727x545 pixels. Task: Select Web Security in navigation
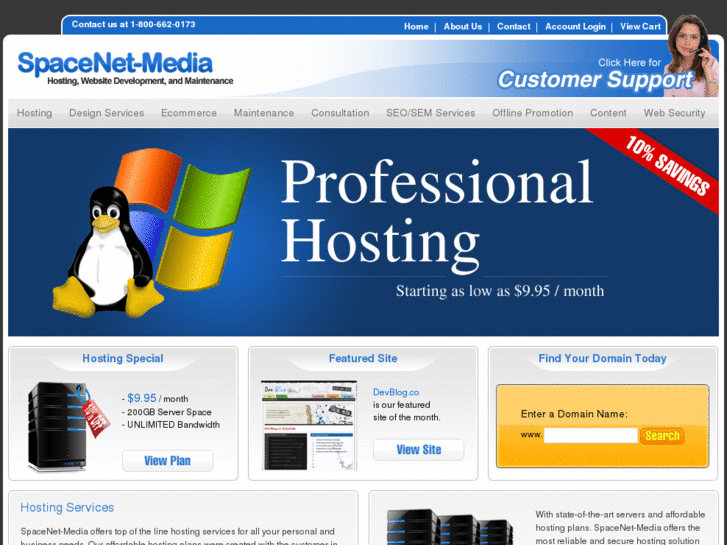tap(674, 113)
